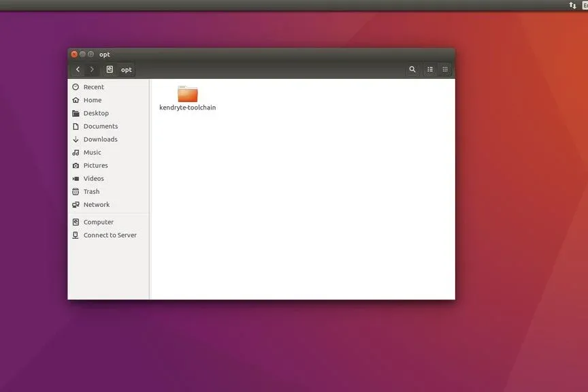
Task: Maximize the opt window
Action: 91,54
